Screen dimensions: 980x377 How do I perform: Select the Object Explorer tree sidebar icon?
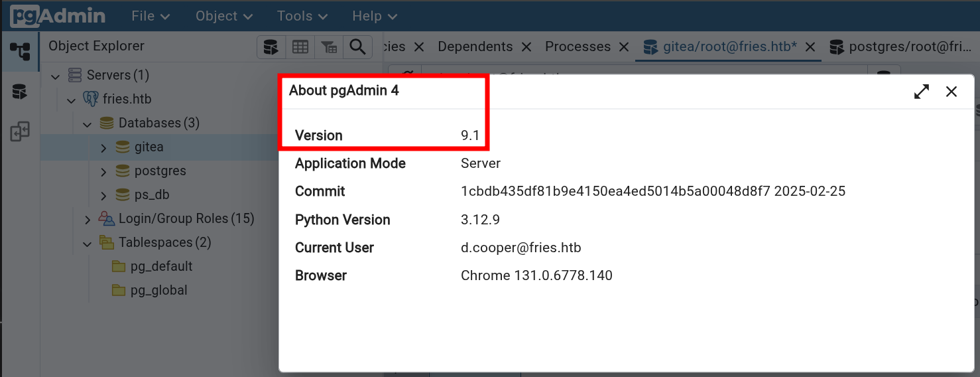tap(20, 50)
